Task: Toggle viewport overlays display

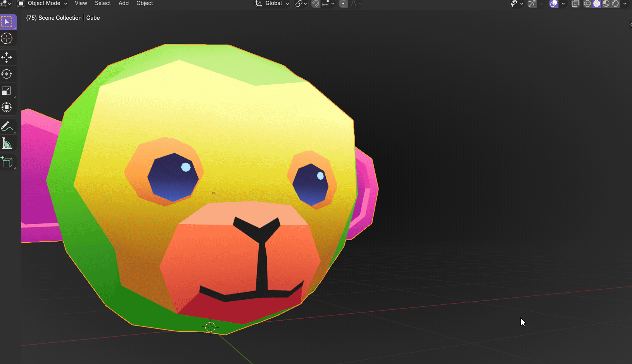Action: (x=554, y=3)
